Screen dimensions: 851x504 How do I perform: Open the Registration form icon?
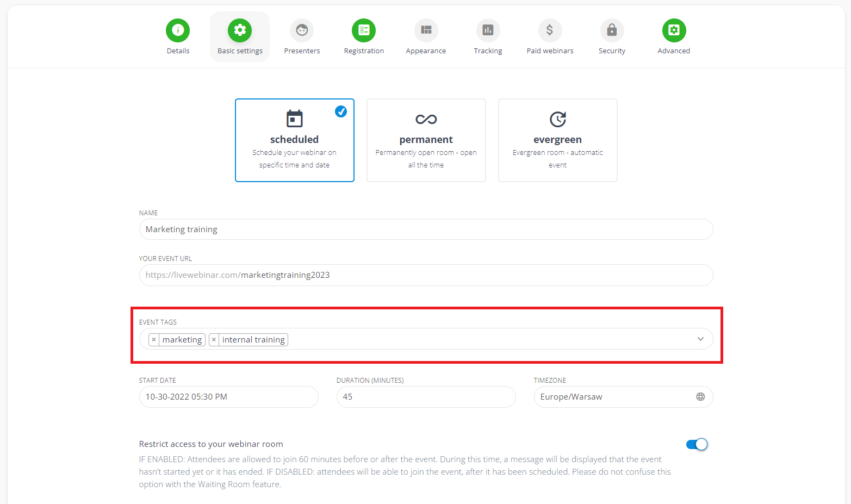point(364,30)
